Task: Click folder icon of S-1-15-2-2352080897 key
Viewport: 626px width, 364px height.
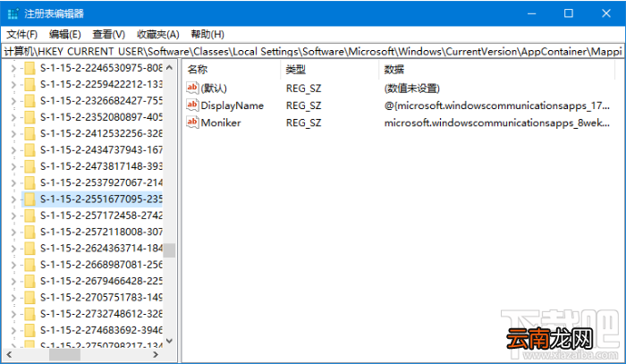Action: coord(30,117)
